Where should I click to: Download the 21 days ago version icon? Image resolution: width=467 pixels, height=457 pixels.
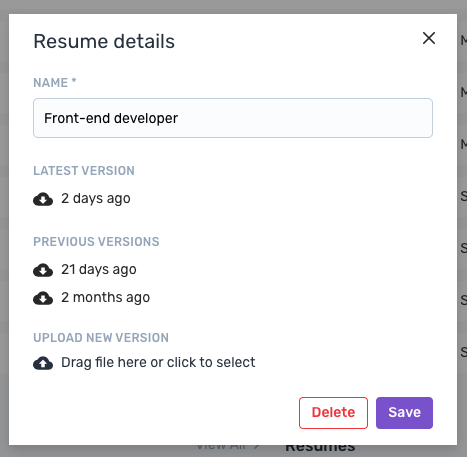(43, 270)
